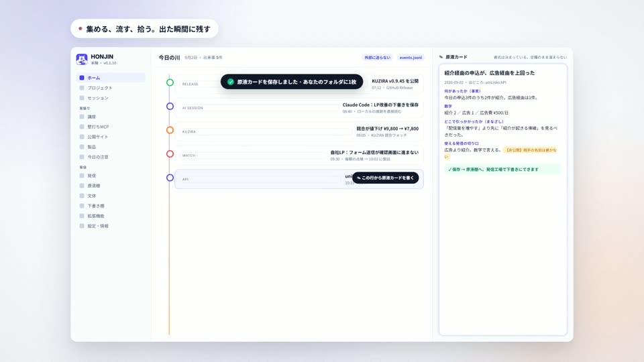Screen dimensions: 644x362
Task: Click the square icon beside 壁打ちMCP
Action: click(82, 127)
